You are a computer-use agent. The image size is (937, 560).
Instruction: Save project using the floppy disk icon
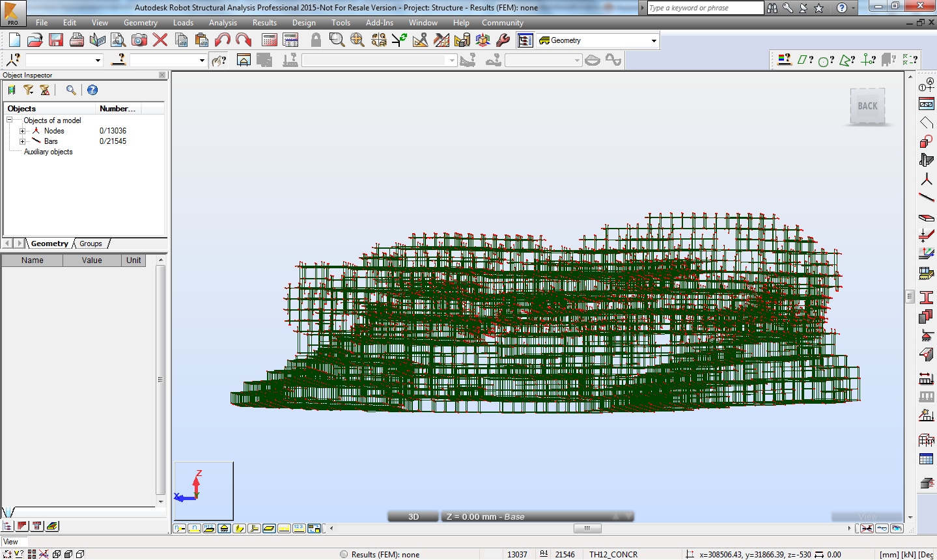(x=56, y=40)
